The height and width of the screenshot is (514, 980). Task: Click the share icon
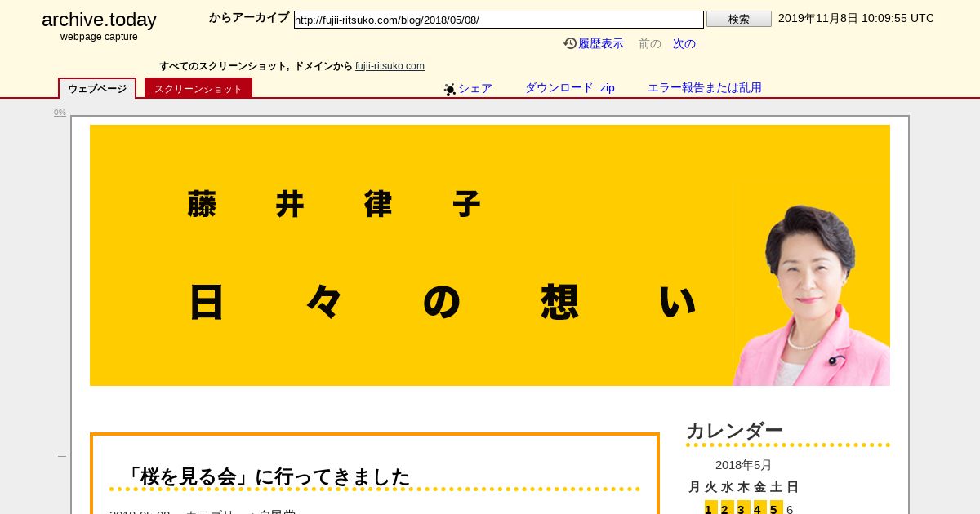point(449,89)
